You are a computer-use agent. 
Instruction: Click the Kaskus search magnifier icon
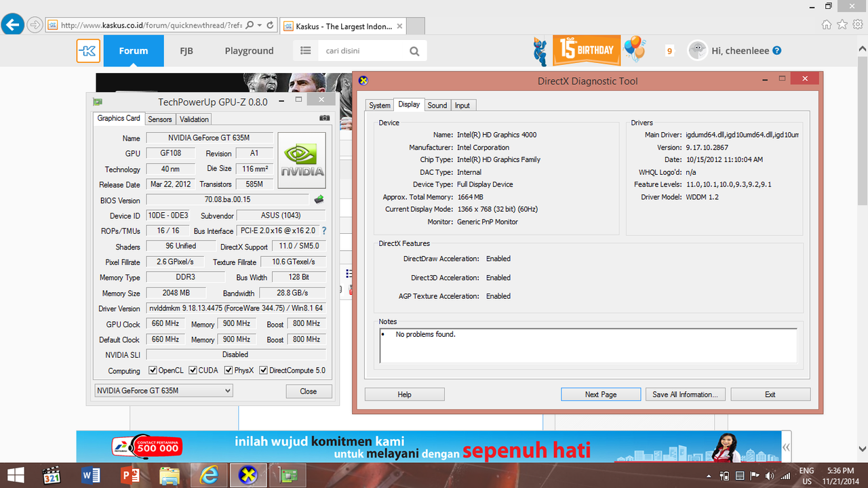(x=414, y=51)
